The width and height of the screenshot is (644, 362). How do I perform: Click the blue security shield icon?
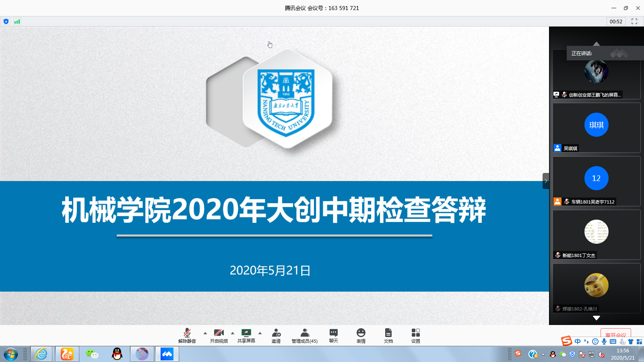tap(6, 22)
